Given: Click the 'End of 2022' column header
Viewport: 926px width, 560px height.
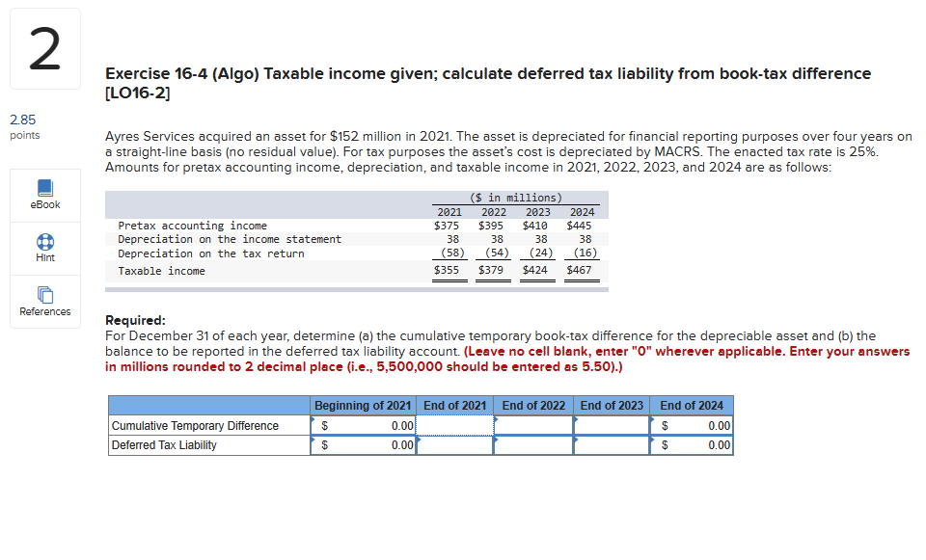Looking at the screenshot, I should (x=533, y=406).
